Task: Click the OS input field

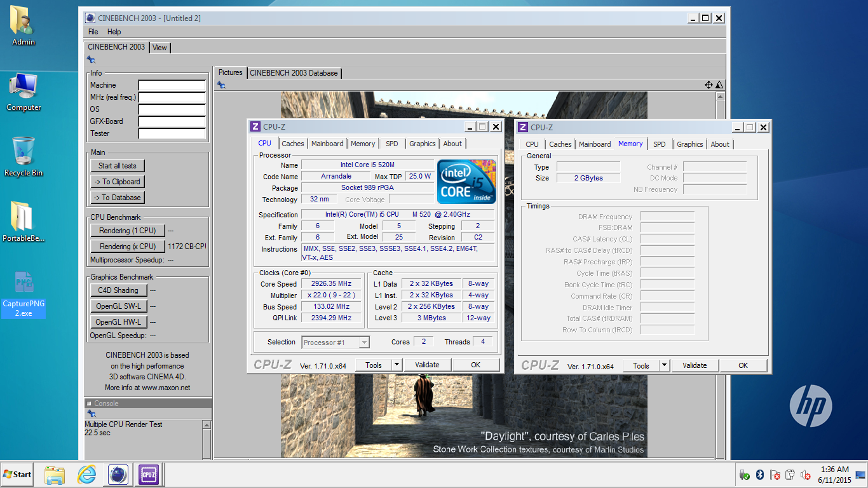Action: (x=172, y=109)
